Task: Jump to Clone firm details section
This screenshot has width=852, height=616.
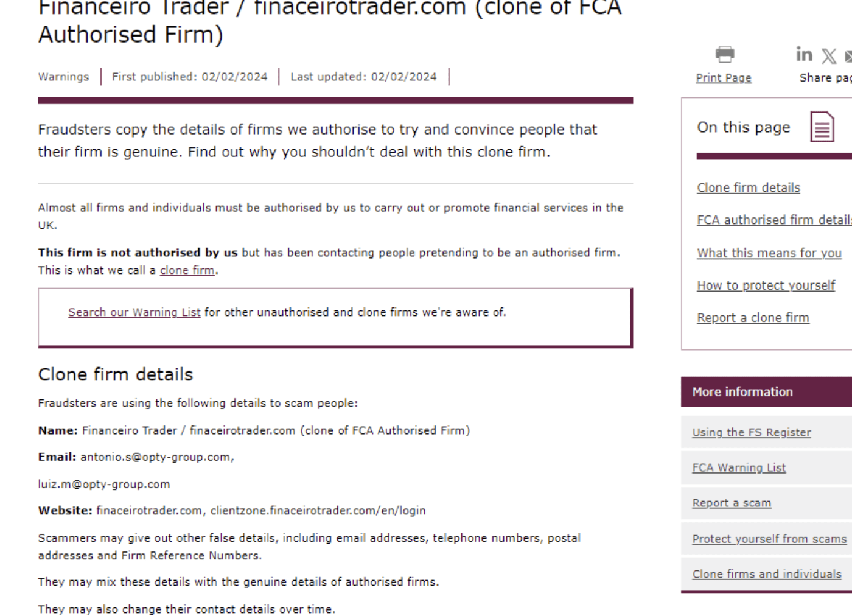Action: pos(748,187)
